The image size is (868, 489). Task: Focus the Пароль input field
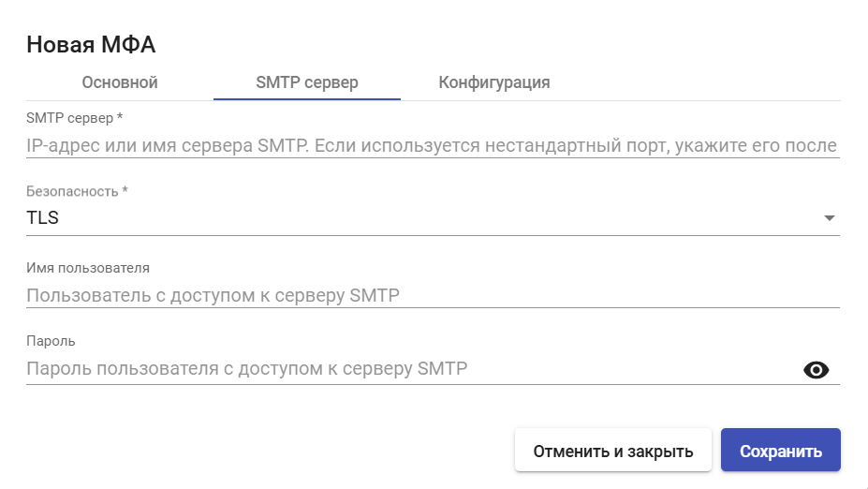click(x=412, y=369)
